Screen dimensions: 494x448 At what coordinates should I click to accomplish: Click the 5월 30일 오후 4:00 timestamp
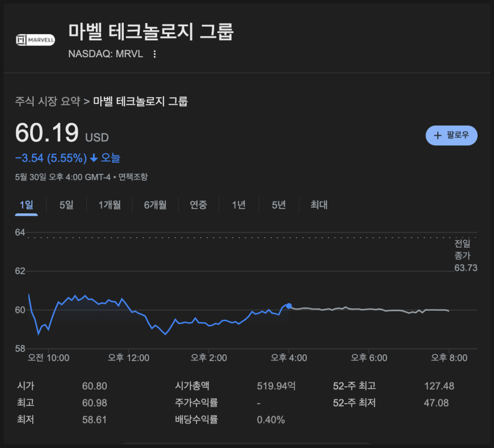point(63,177)
